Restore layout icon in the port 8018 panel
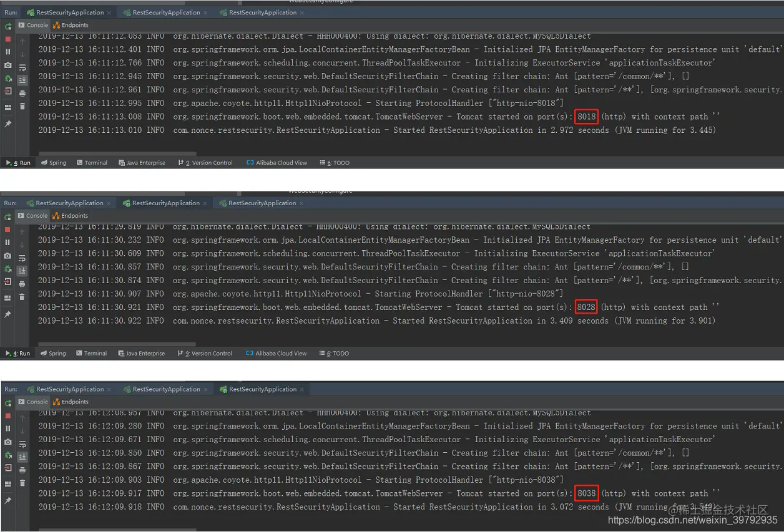 click(8, 107)
